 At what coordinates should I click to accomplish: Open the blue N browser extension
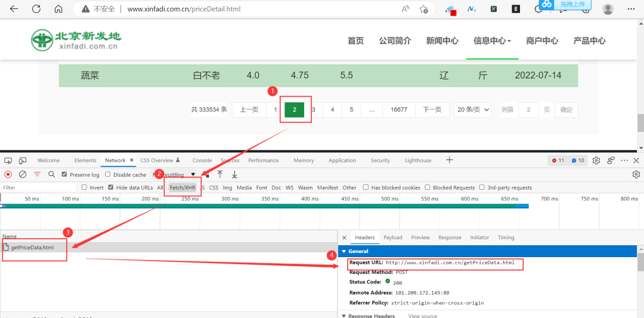coord(472,9)
